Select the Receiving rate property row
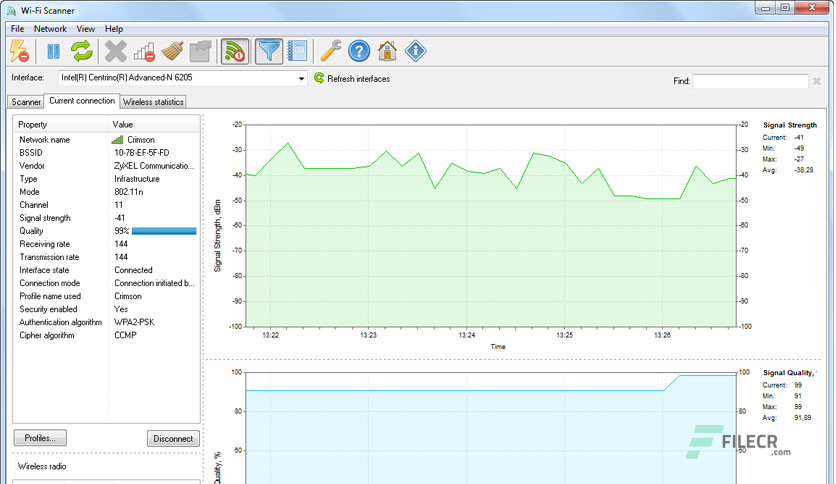 (x=107, y=244)
